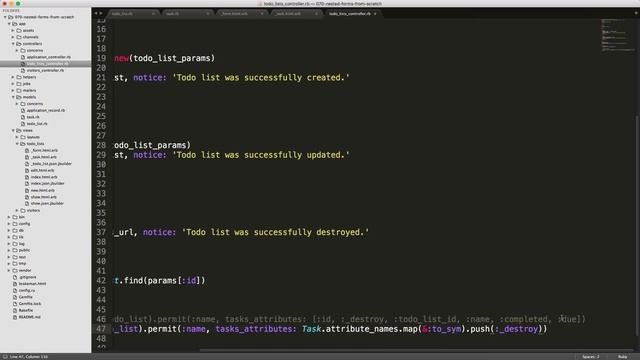Click the file icon beside Gemfile.lock
Viewport: 640px width, 360px height.
pyautogui.click(x=15, y=304)
